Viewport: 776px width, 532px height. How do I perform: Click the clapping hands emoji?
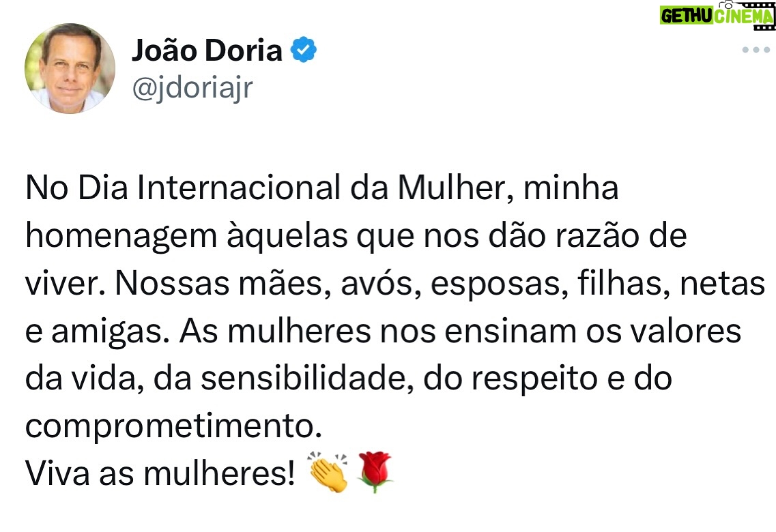(x=328, y=471)
